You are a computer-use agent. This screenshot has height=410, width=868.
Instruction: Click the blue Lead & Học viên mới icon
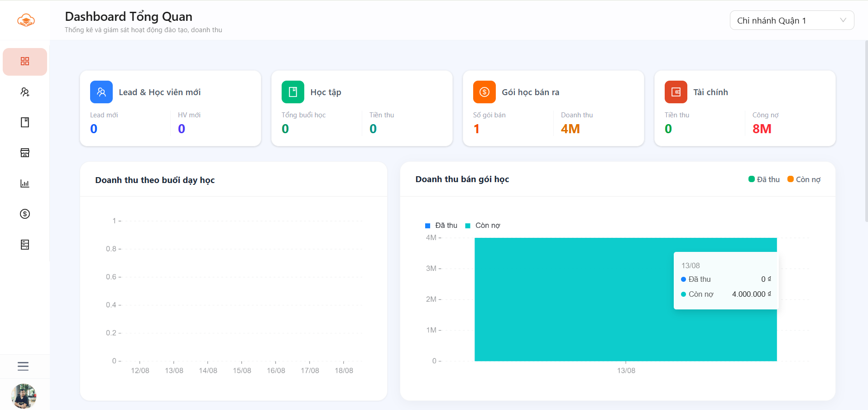coord(101,92)
